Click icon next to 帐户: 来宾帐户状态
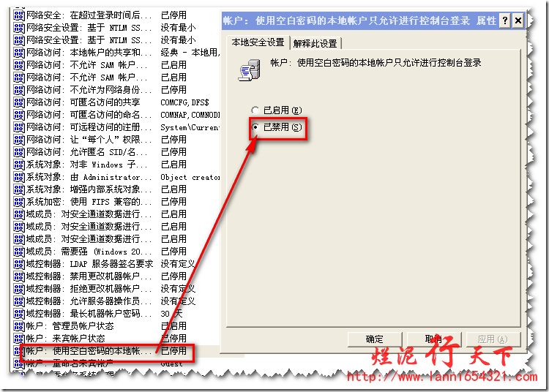Image resolution: width=549 pixels, height=392 pixels. (19, 338)
